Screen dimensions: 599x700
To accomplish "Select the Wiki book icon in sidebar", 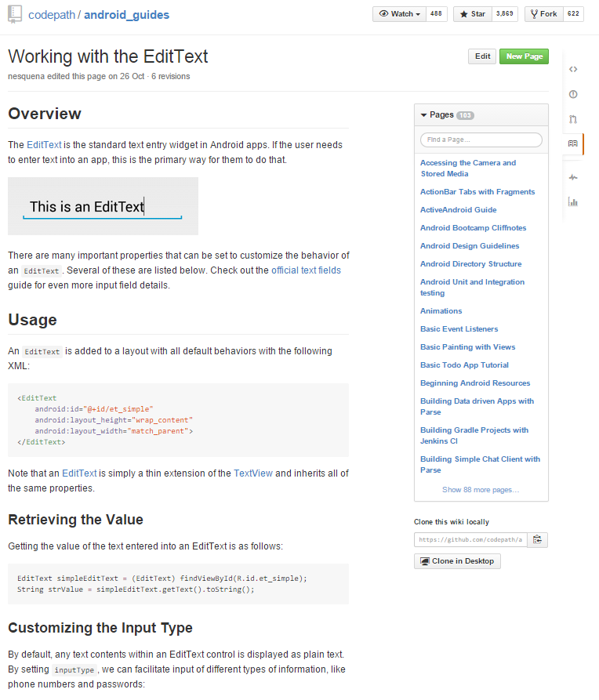I will tap(573, 144).
